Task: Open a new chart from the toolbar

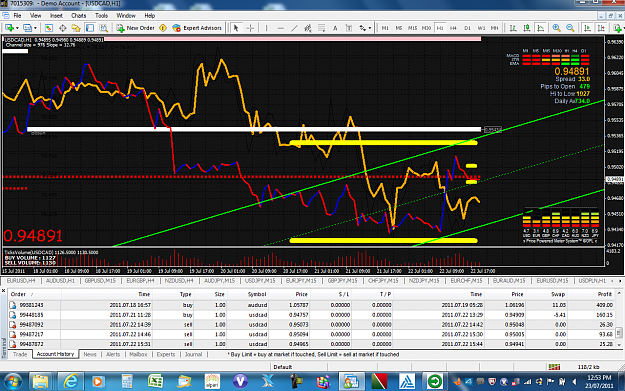Action: pyautogui.click(x=9, y=28)
